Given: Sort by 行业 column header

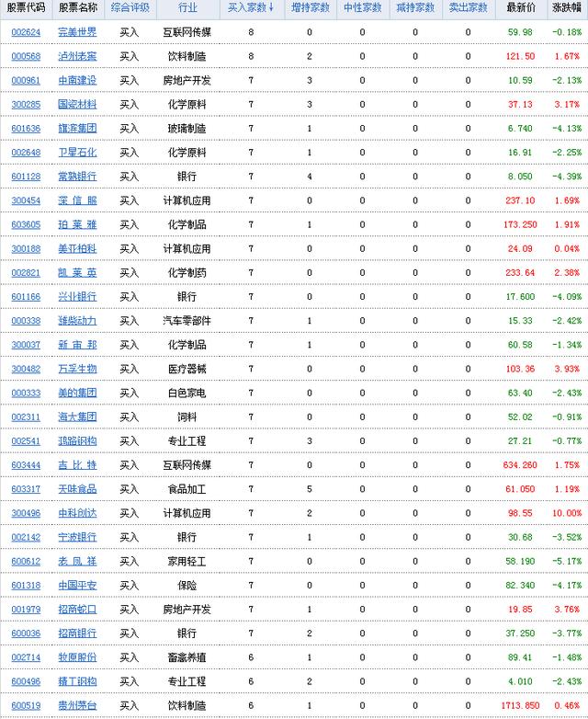Looking at the screenshot, I should pos(187,7).
